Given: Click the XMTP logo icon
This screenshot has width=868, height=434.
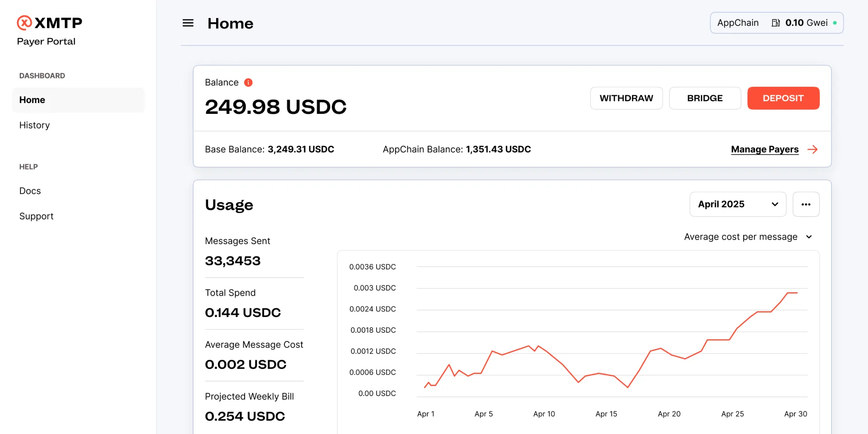Looking at the screenshot, I should [x=24, y=23].
